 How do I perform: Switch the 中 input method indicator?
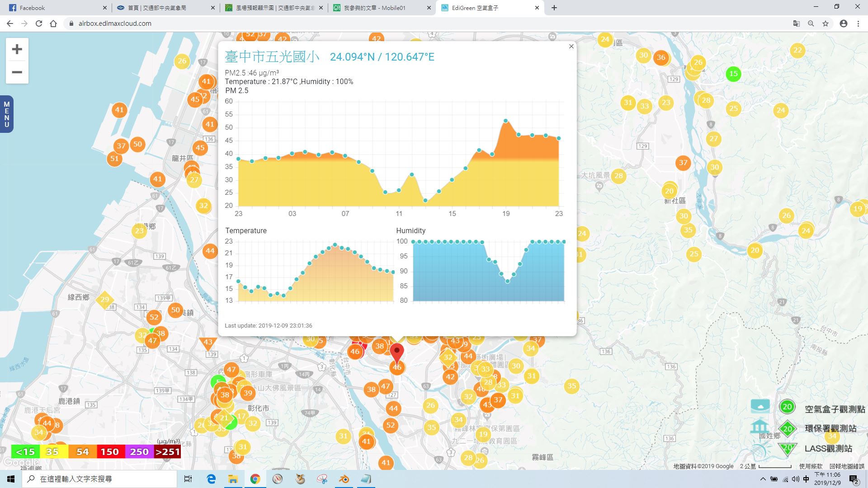click(806, 479)
